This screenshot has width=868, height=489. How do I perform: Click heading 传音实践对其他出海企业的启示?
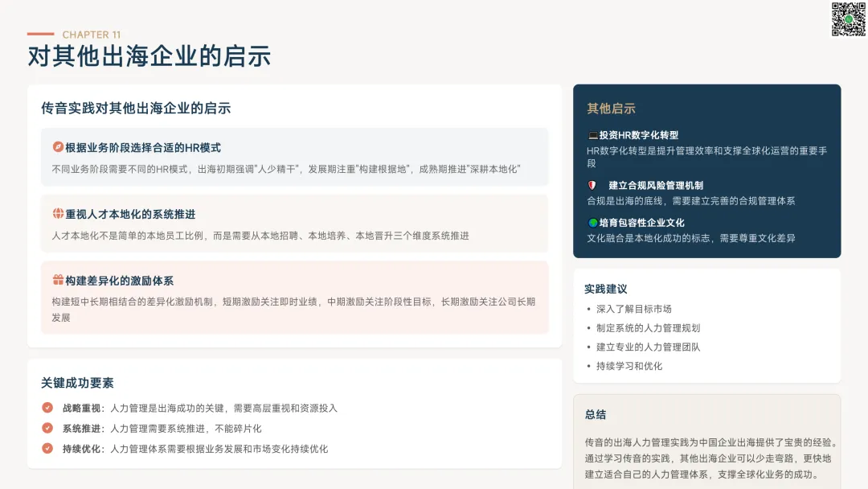point(136,108)
